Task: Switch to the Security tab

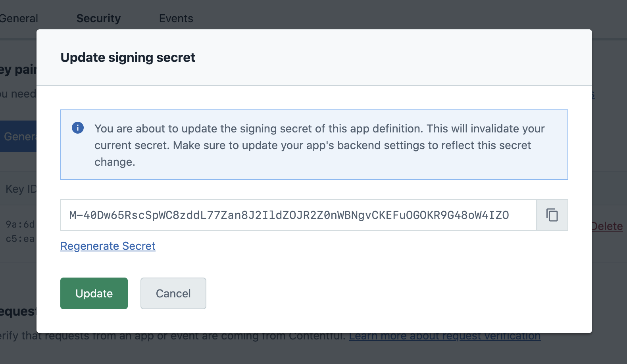Action: tap(98, 18)
